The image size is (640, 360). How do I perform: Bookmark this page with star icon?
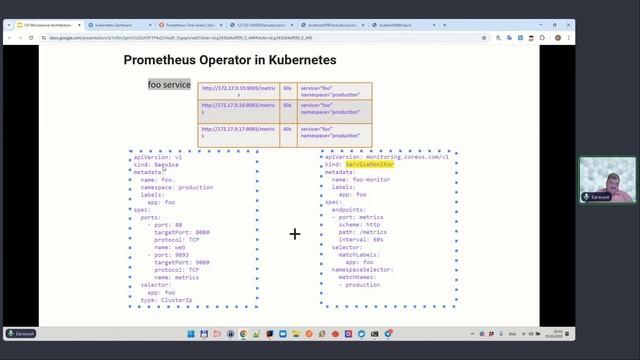point(484,38)
